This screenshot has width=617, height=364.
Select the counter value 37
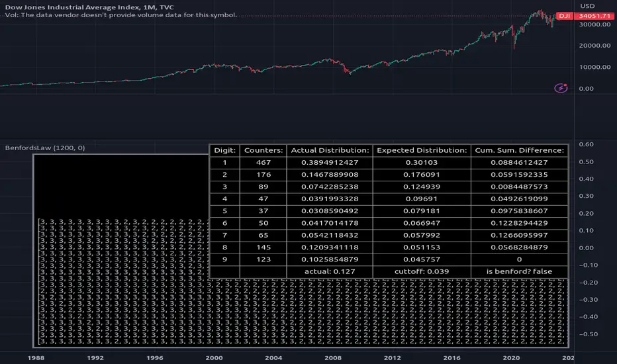pyautogui.click(x=263, y=211)
